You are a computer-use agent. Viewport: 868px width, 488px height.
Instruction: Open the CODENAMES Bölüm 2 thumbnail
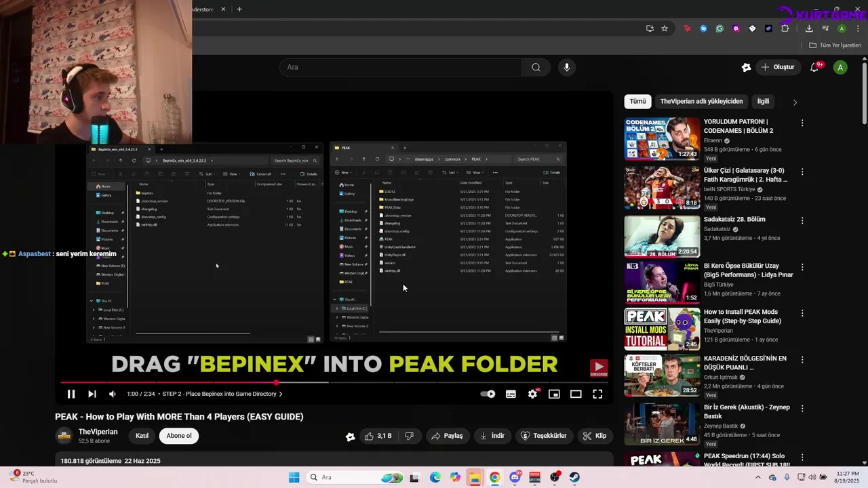[662, 139]
